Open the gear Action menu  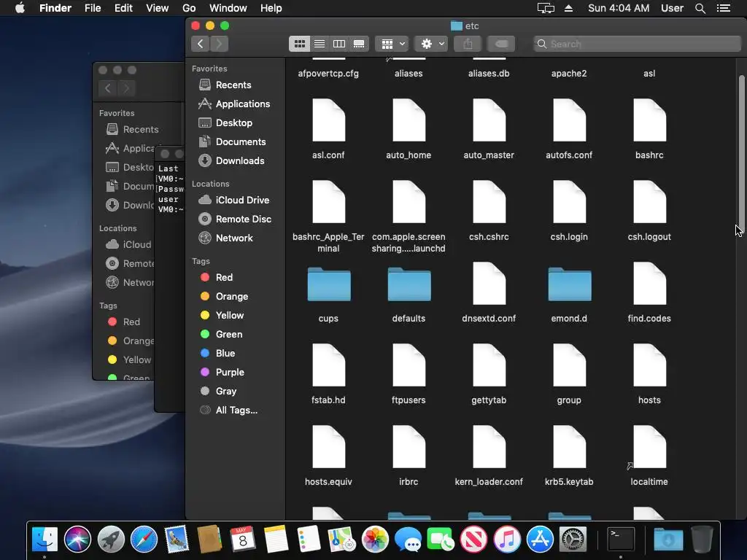coord(430,44)
